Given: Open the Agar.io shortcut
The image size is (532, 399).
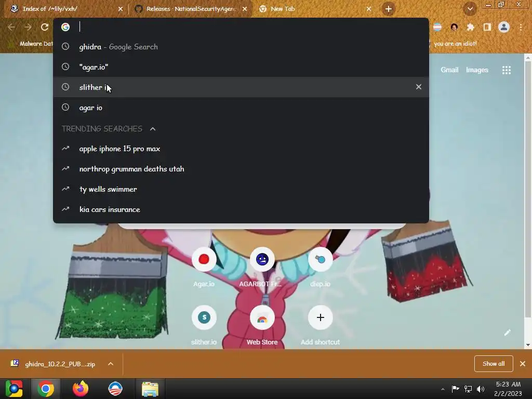Looking at the screenshot, I should pos(204,260).
